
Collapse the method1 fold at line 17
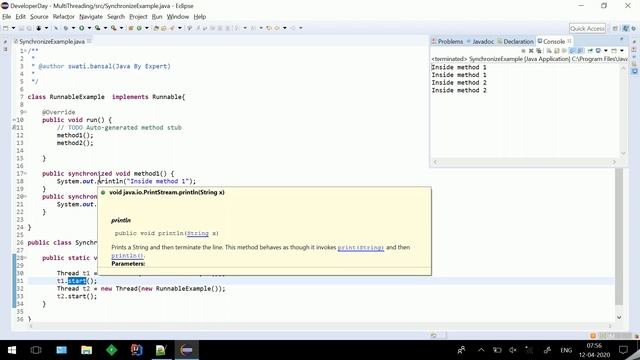click(x=25, y=173)
